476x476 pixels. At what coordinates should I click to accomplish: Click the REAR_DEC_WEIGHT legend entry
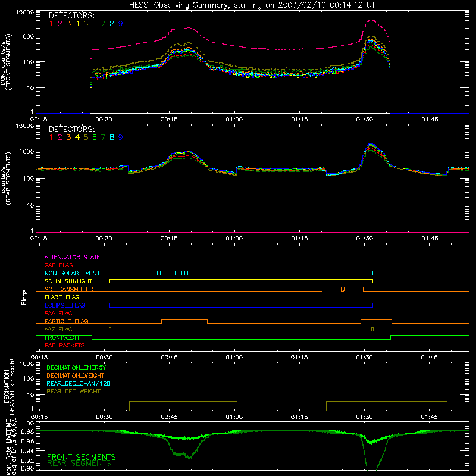tap(73, 392)
